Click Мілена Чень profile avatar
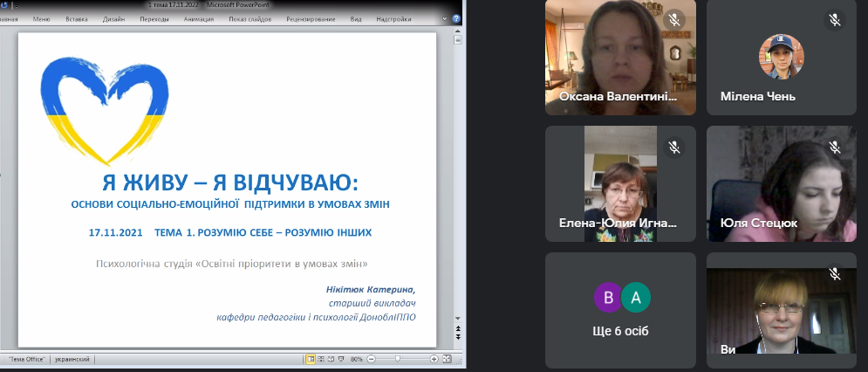The height and width of the screenshot is (372, 868). tap(781, 57)
